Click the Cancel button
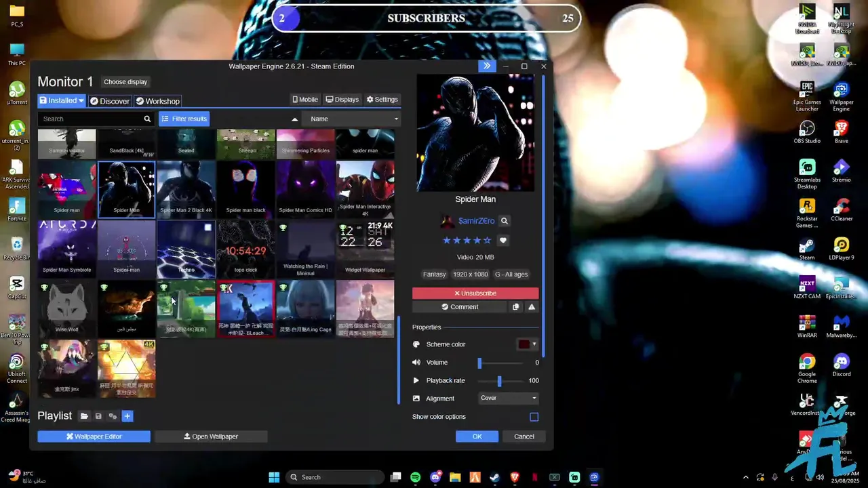Image resolution: width=868 pixels, height=488 pixels. (524, 436)
